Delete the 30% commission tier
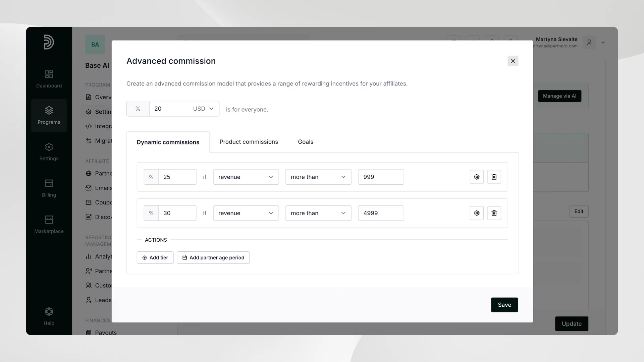Image resolution: width=644 pixels, height=362 pixels. [x=494, y=213]
